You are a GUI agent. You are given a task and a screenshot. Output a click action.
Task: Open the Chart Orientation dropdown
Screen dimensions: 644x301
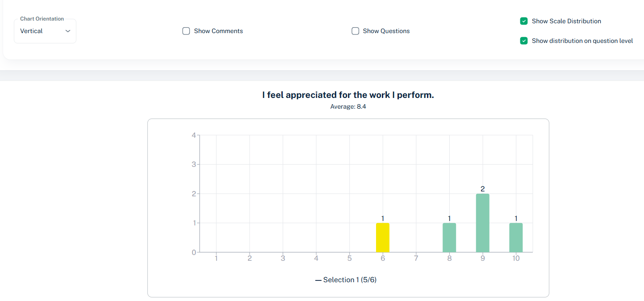(45, 31)
